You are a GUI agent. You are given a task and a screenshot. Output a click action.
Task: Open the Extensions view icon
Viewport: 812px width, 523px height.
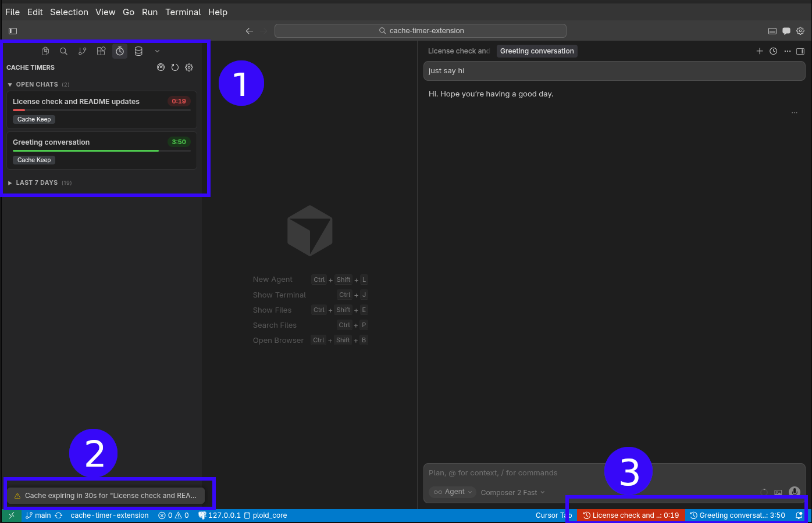click(101, 51)
